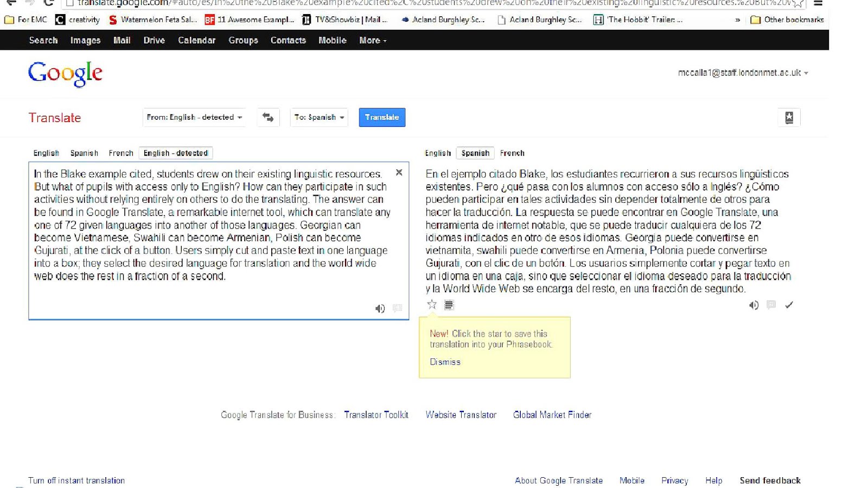Swap the source and target languages

[x=268, y=117]
